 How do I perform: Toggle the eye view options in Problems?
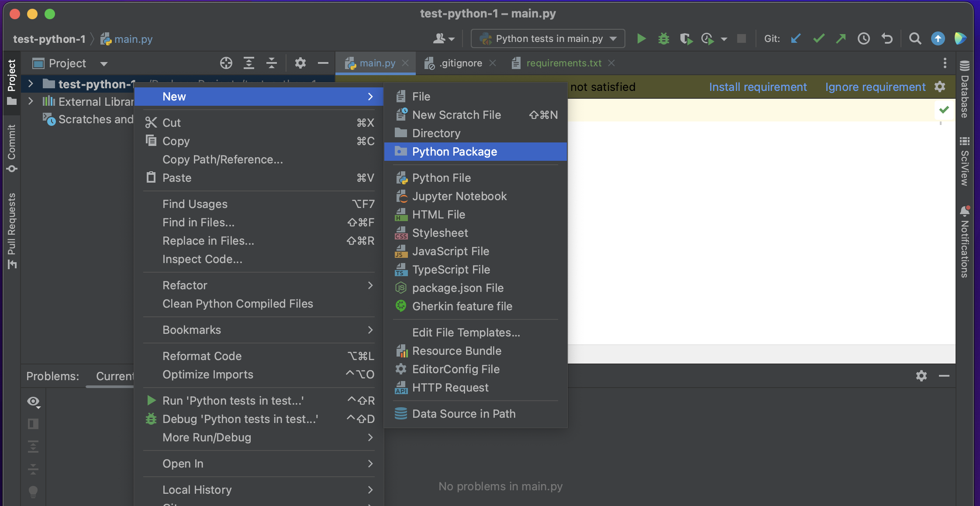click(x=33, y=402)
